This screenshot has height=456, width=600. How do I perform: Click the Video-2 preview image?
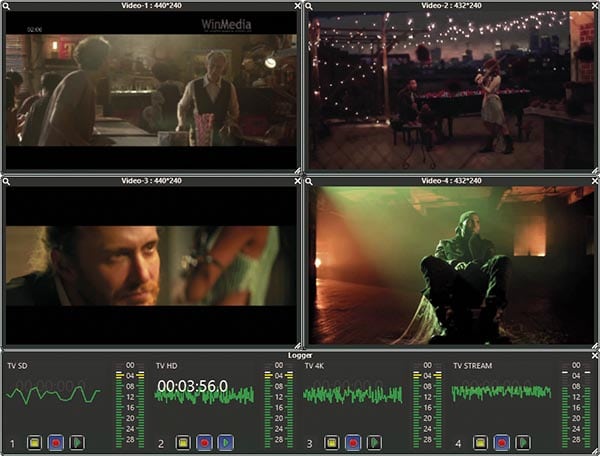pyautogui.click(x=452, y=90)
